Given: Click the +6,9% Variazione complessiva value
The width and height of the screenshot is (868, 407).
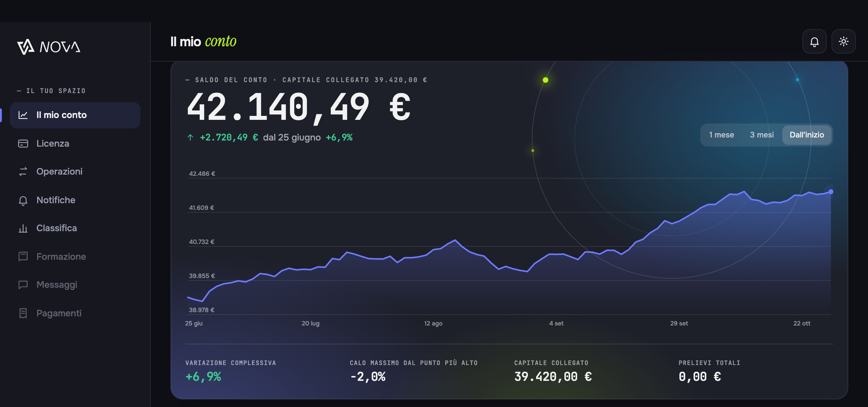Looking at the screenshot, I should tap(203, 377).
